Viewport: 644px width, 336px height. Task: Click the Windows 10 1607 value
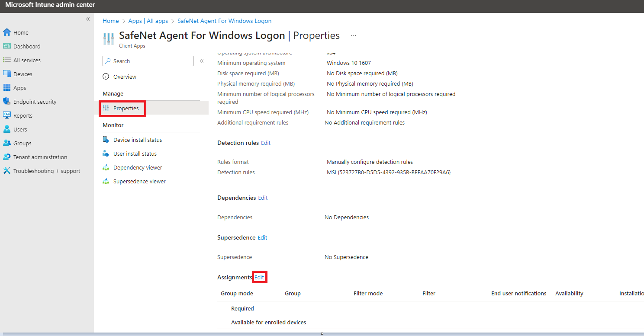coord(349,63)
